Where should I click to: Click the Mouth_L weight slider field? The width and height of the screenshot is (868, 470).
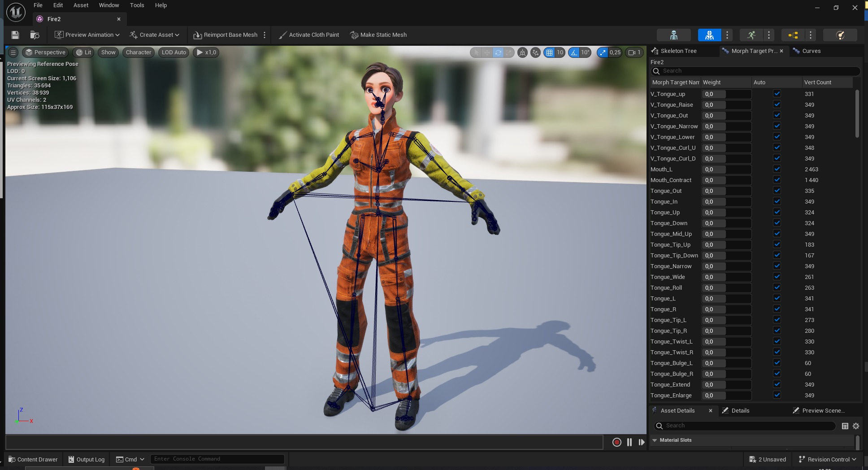click(x=726, y=170)
